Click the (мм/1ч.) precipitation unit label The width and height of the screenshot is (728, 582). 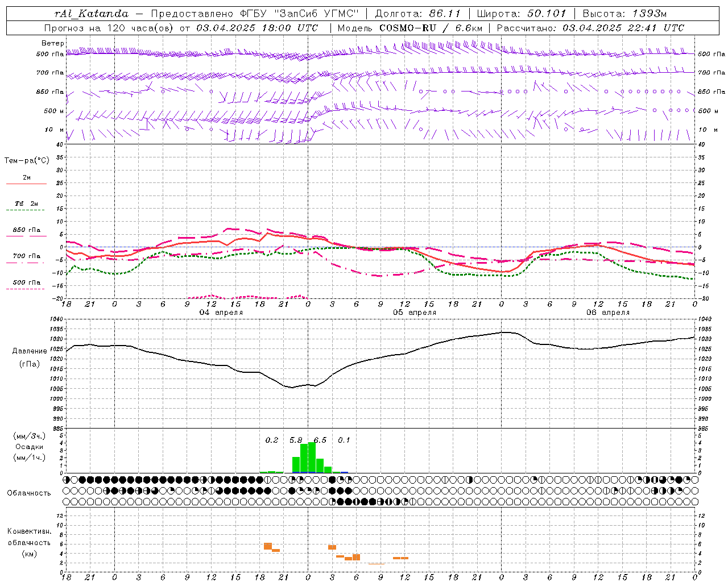pos(30,458)
